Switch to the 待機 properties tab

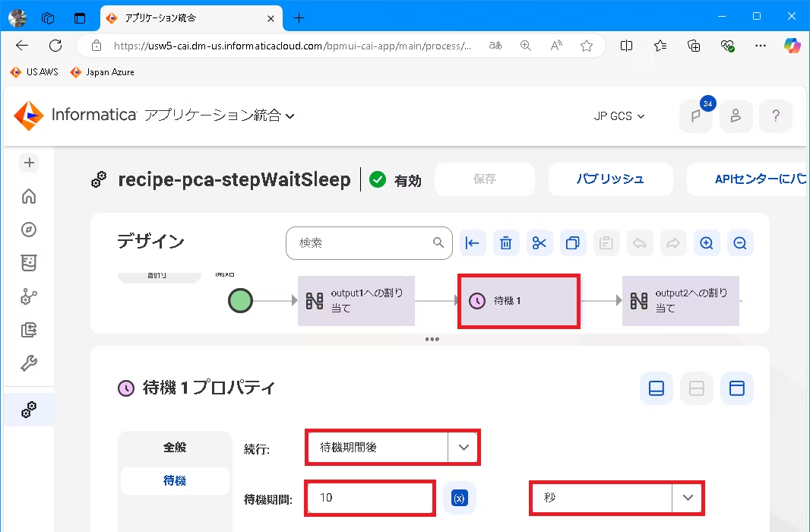tap(175, 481)
